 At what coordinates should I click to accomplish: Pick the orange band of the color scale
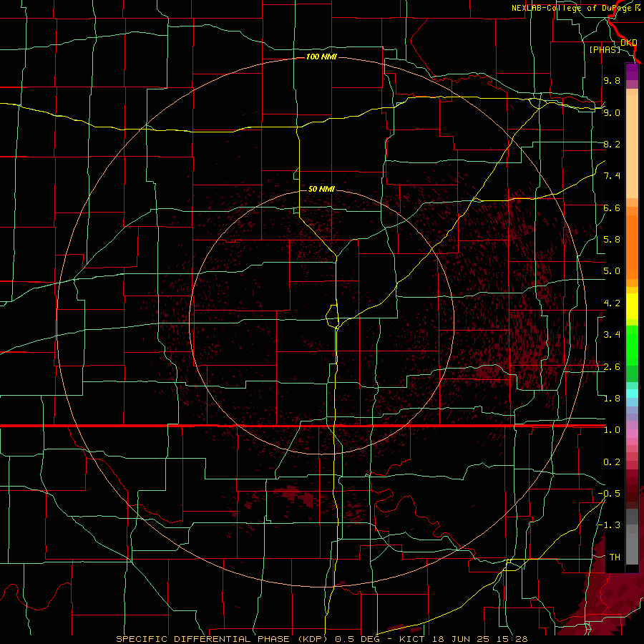[x=632, y=246]
